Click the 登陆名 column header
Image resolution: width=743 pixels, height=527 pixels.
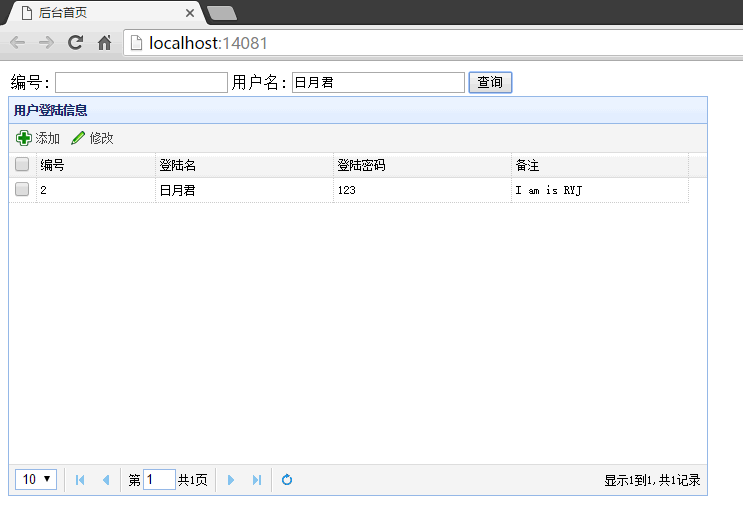point(245,165)
